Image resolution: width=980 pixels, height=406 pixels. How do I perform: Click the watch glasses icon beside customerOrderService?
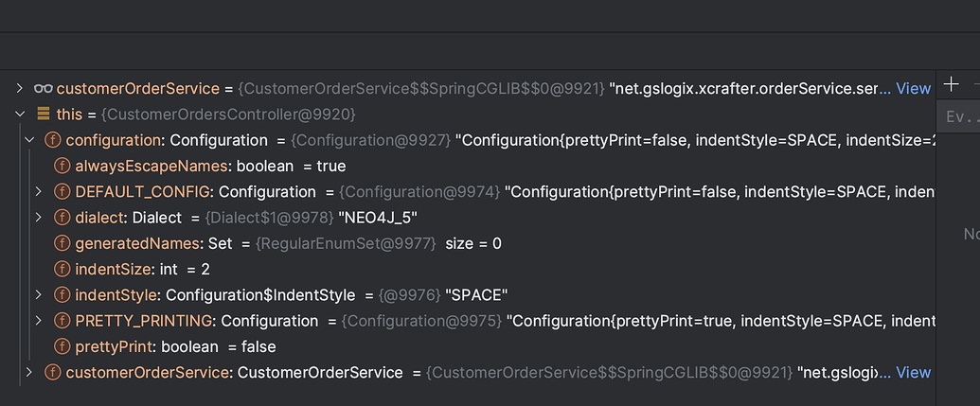coord(44,88)
